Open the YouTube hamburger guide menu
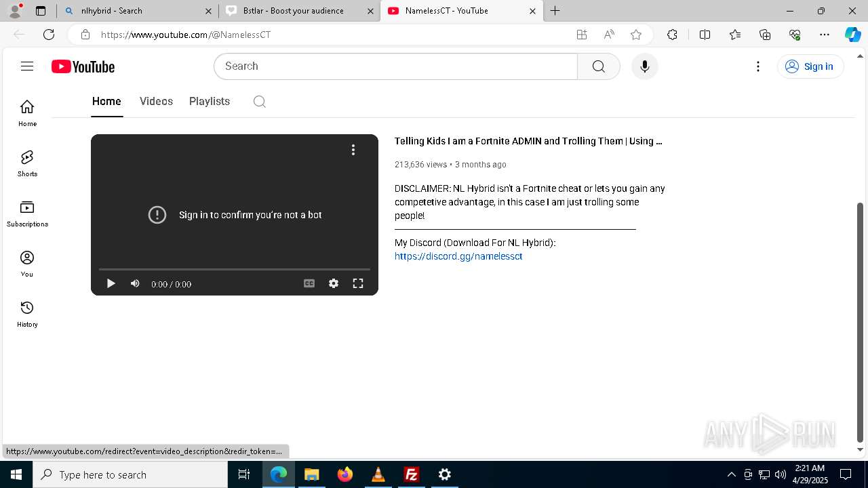This screenshot has width=868, height=488. 27,66
